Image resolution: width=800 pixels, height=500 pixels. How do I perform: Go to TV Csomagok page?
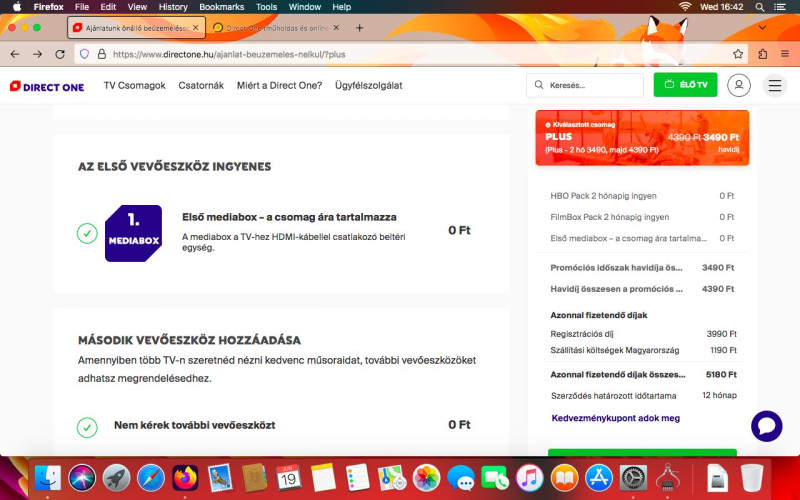pos(135,85)
